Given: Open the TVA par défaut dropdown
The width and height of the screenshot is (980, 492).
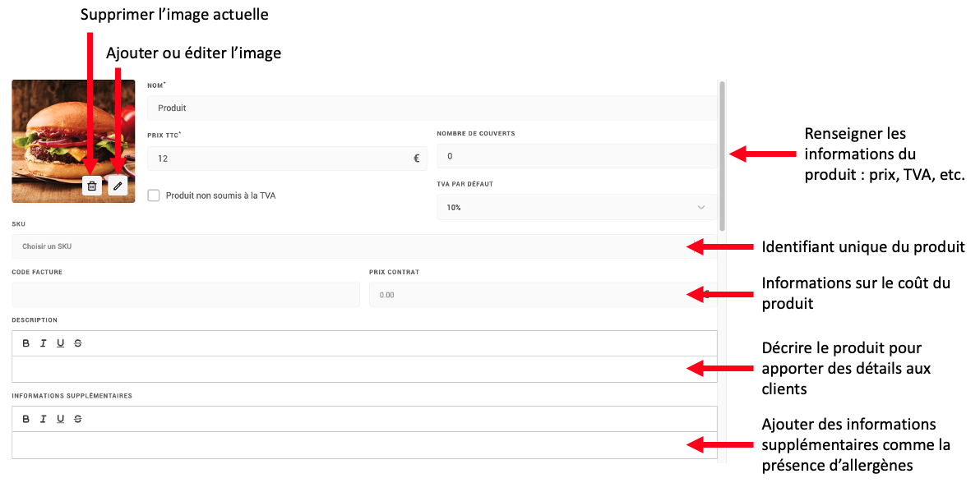Looking at the screenshot, I should [x=576, y=208].
